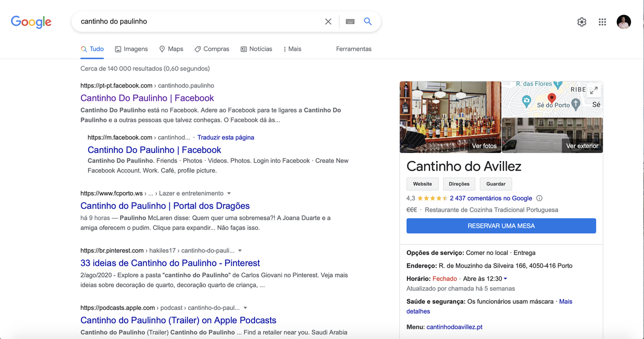Expand the map in the knowledge panel
Screen dimensions: 644x339
tap(594, 91)
